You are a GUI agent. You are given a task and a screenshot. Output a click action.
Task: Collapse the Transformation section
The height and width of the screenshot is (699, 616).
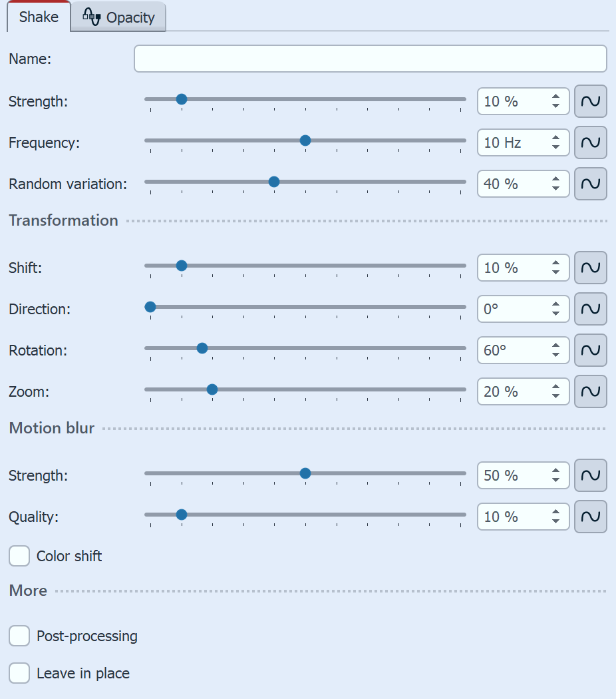click(63, 220)
